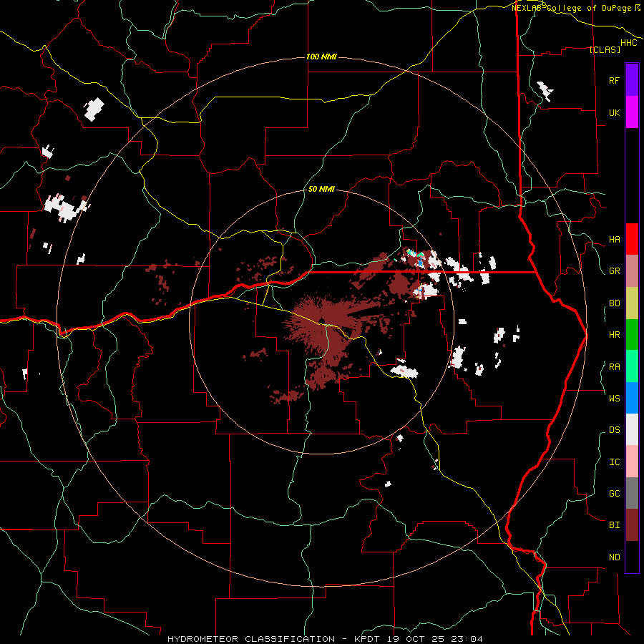Viewport: 644px width, 644px height.
Task: Click the HHC product code text
Action: 629,43
